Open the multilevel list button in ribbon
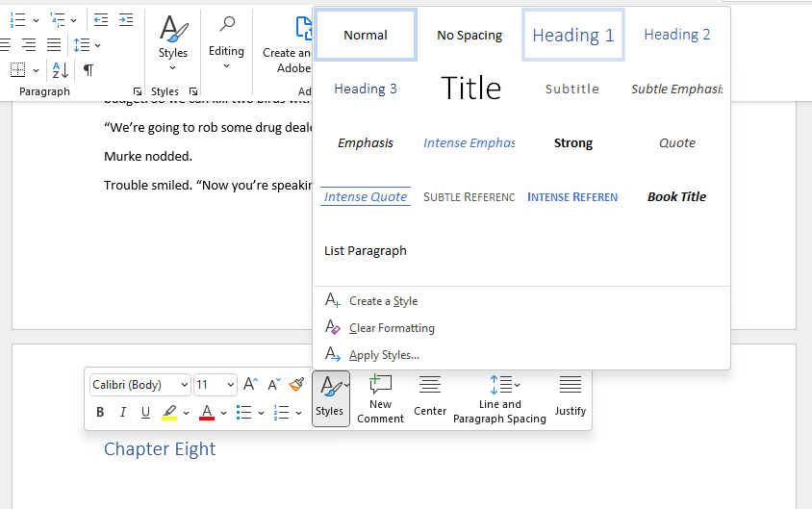Viewport: 812px width, 509px height. 57,20
